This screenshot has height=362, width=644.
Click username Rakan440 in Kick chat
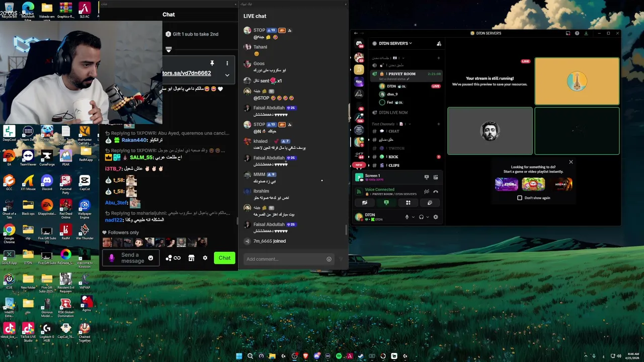pyautogui.click(x=134, y=140)
